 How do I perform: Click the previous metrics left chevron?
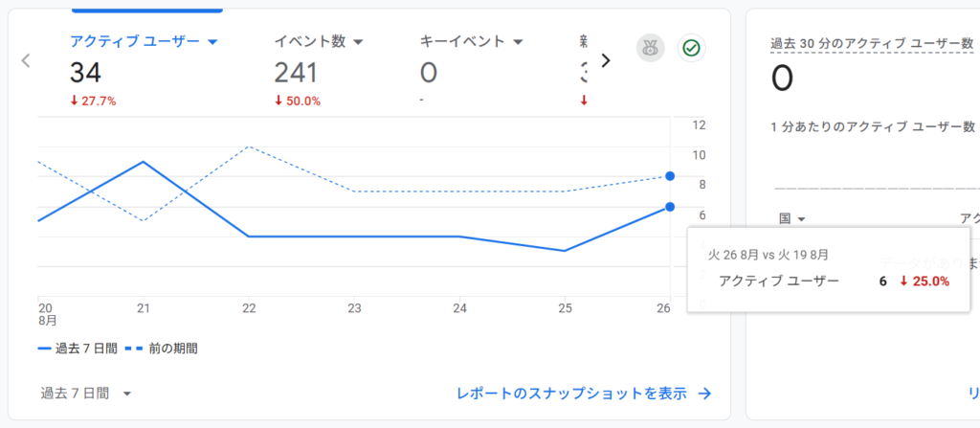[26, 60]
